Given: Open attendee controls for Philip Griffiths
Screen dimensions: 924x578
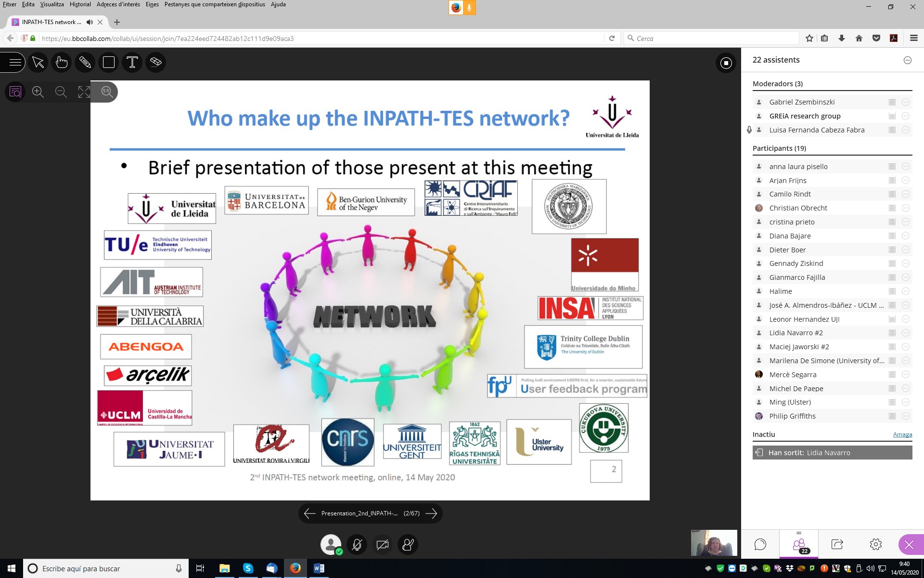Looking at the screenshot, I should [906, 416].
